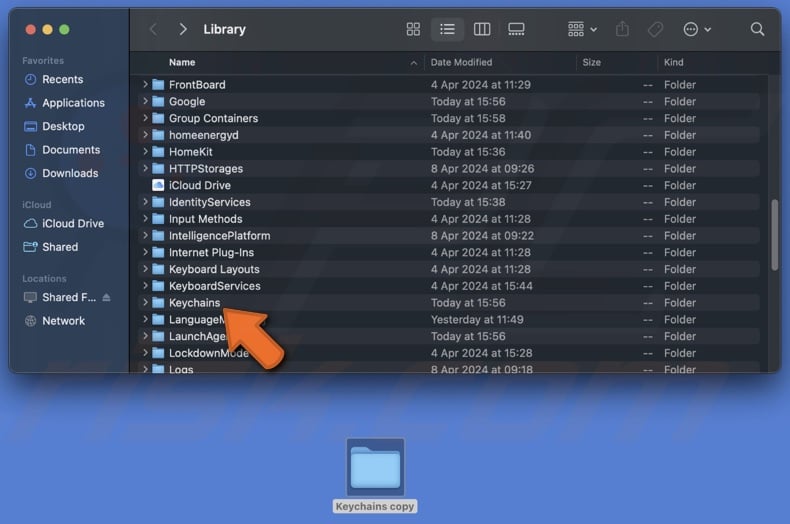Expand the KeyboardServices folder
Viewport: 790px width, 524px height.
point(145,286)
